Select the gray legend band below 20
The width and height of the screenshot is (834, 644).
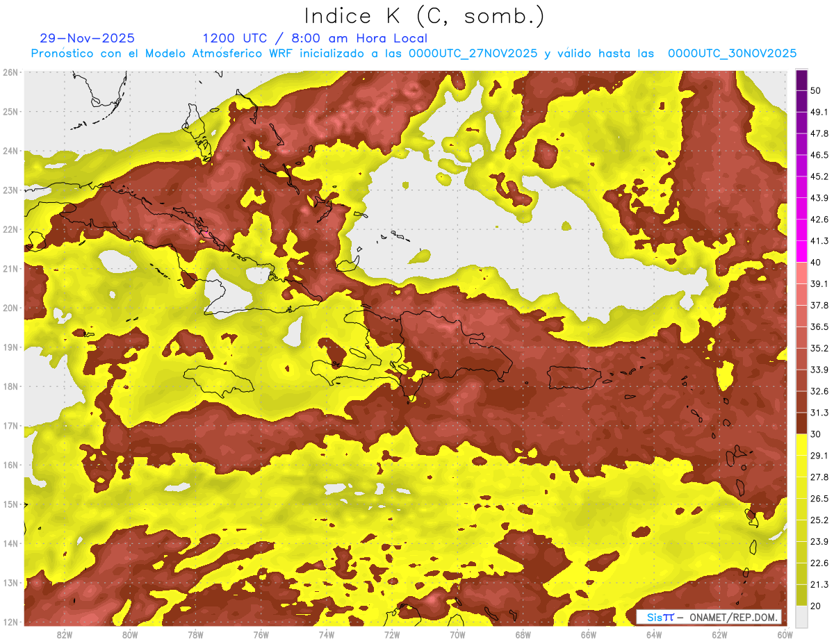coord(801,616)
